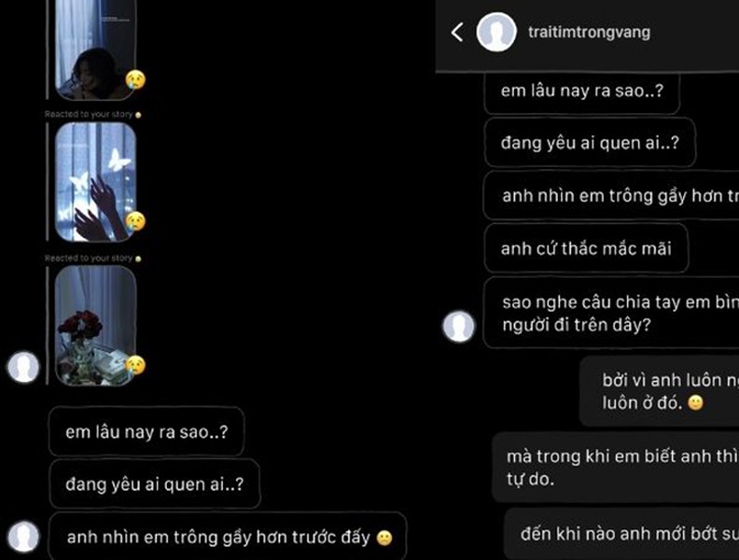Viewport: 739px width, 560px height.
Task: Select 'anh nhìn em trông gầy hơn trước đấy' message
Action: [228, 537]
